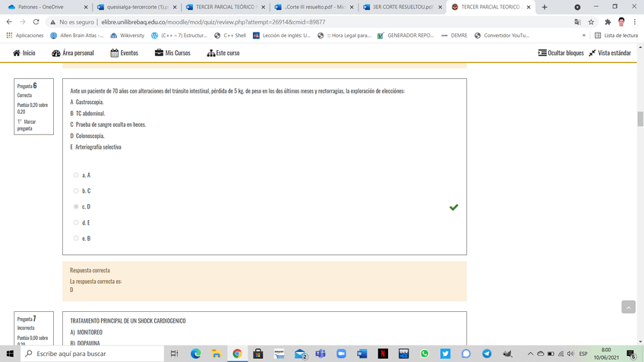Reload the current page

(36, 22)
